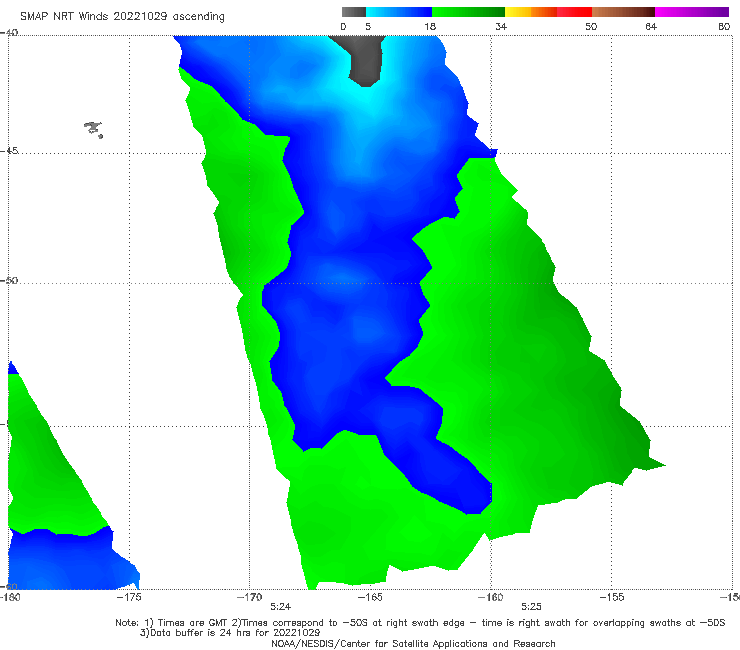Click the colorbar label '80'
740x650 pixels.
(x=724, y=27)
